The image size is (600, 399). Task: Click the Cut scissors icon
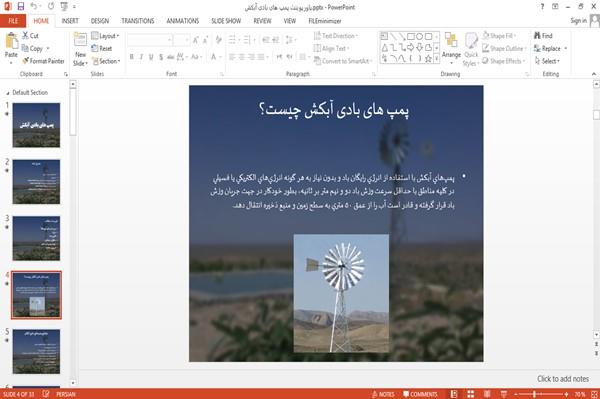25,36
